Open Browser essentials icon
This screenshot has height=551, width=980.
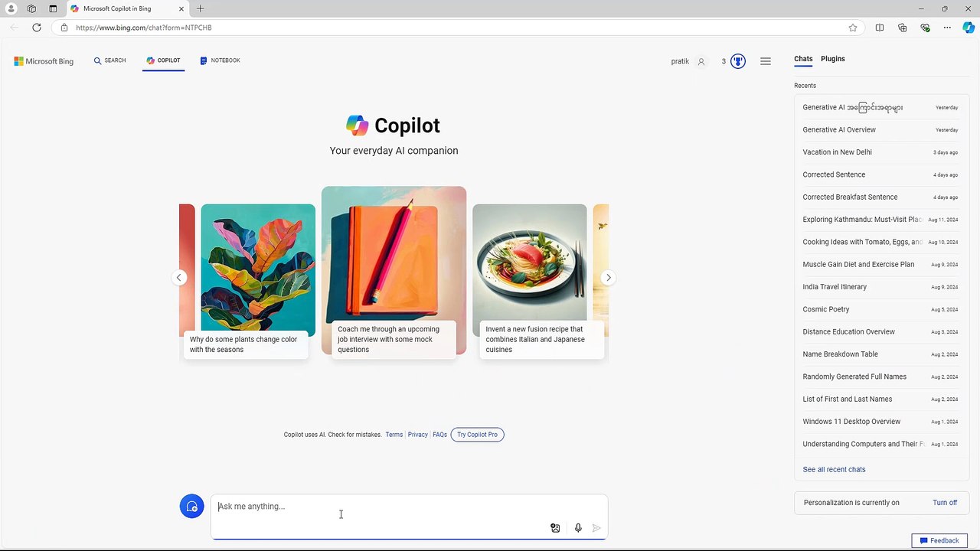926,28
